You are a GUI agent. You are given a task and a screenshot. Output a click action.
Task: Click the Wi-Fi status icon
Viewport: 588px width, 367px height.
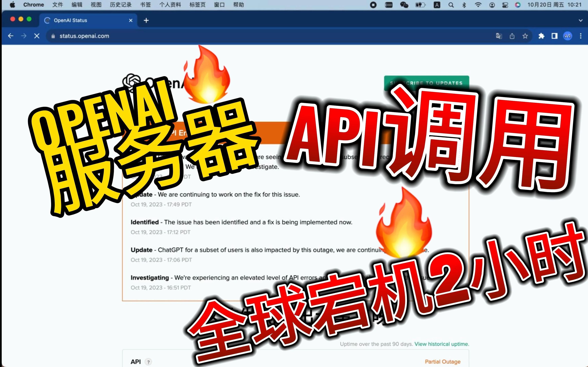tap(478, 5)
